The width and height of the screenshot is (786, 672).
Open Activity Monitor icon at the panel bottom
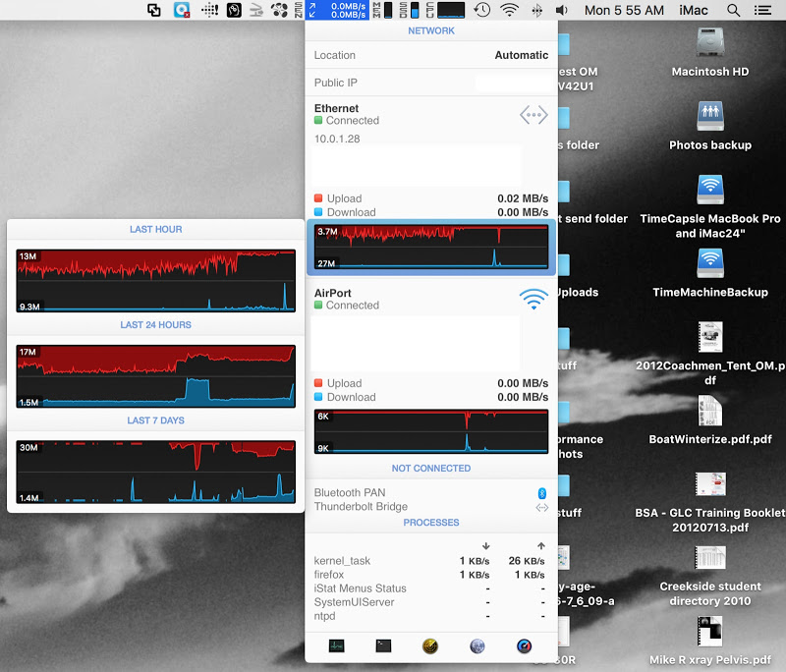coord(336,646)
